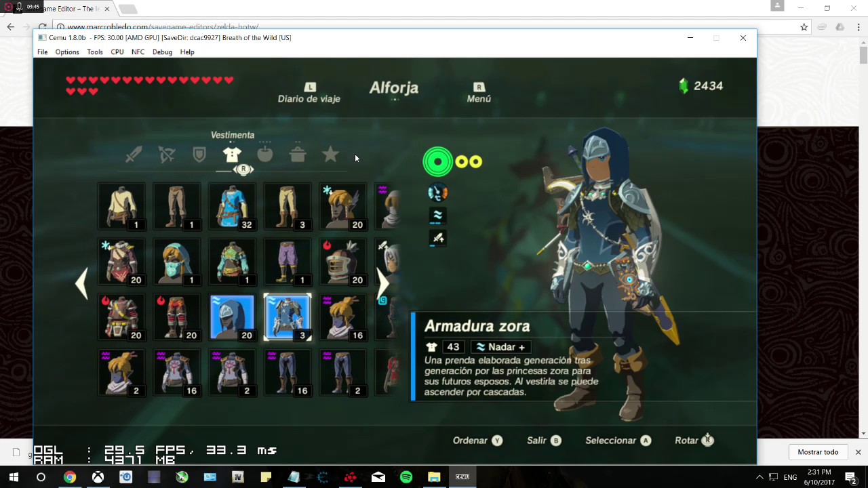Image resolution: width=868 pixels, height=488 pixels.
Task: Select the cooking pot materials category icon
Action: [x=298, y=155]
